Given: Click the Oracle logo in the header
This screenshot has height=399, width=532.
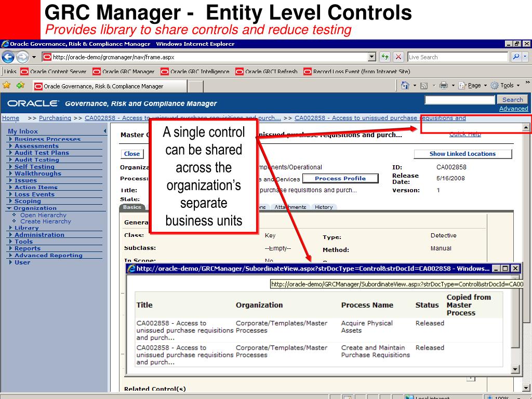Looking at the screenshot, I should point(33,103).
